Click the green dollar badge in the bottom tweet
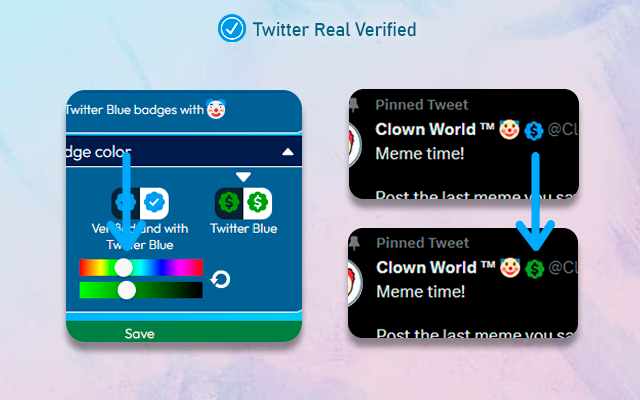 [x=535, y=269]
